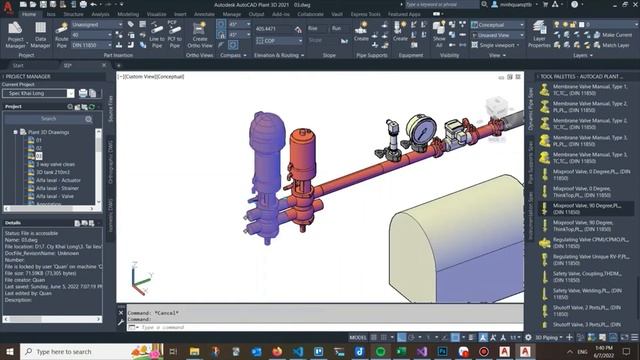Image resolution: width=640 pixels, height=360 pixels.
Task: Toggle the layer 0 lock icon
Action: (573, 24)
